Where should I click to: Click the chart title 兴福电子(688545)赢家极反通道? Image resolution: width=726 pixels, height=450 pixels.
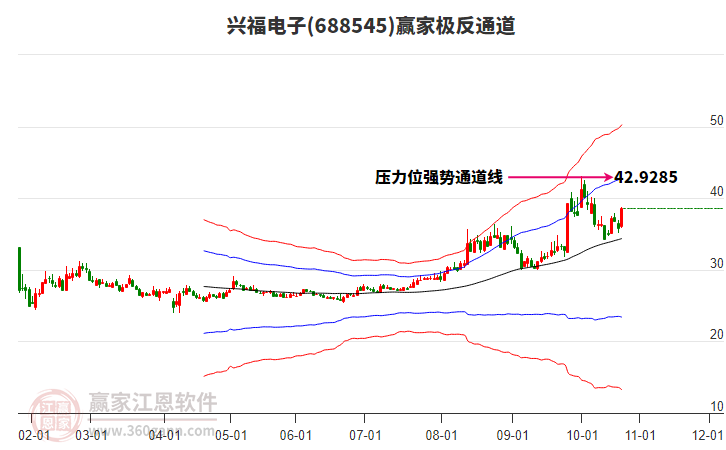(x=371, y=26)
